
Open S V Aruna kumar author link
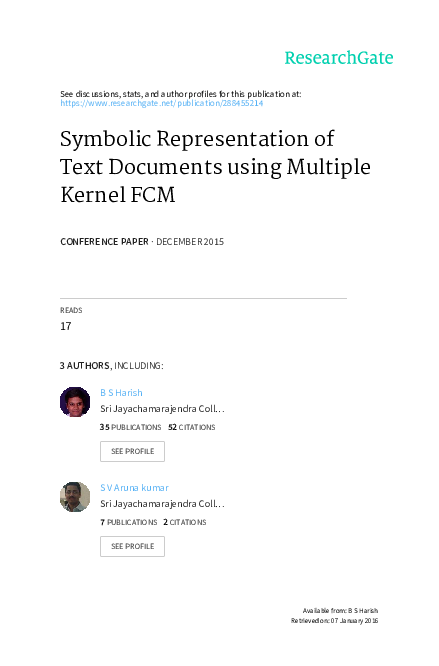point(134,488)
